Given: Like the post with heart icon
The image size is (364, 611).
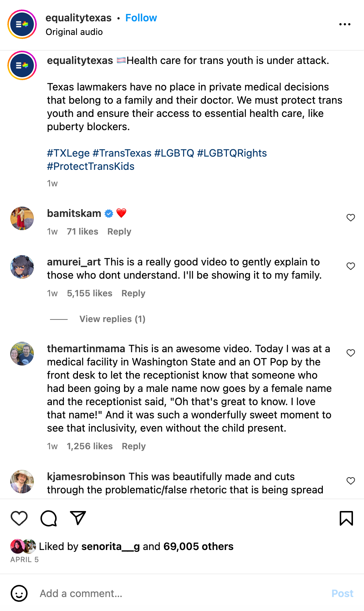Looking at the screenshot, I should pyautogui.click(x=19, y=518).
